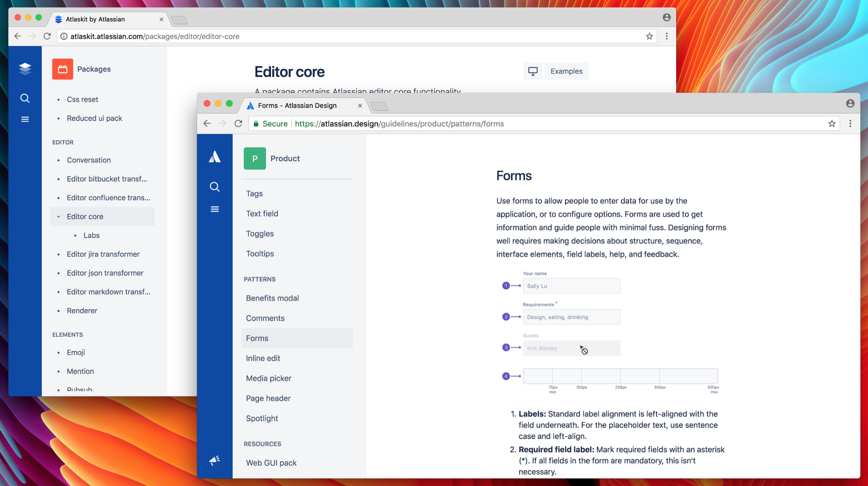The image size is (868, 486).
Task: Open Editor json transformer item
Action: tap(105, 273)
